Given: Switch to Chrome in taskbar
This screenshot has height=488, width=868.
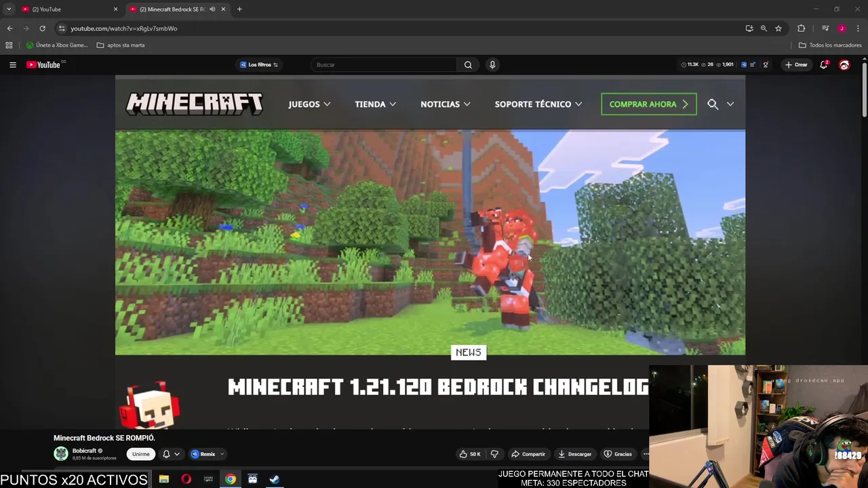Looking at the screenshot, I should click(231, 479).
